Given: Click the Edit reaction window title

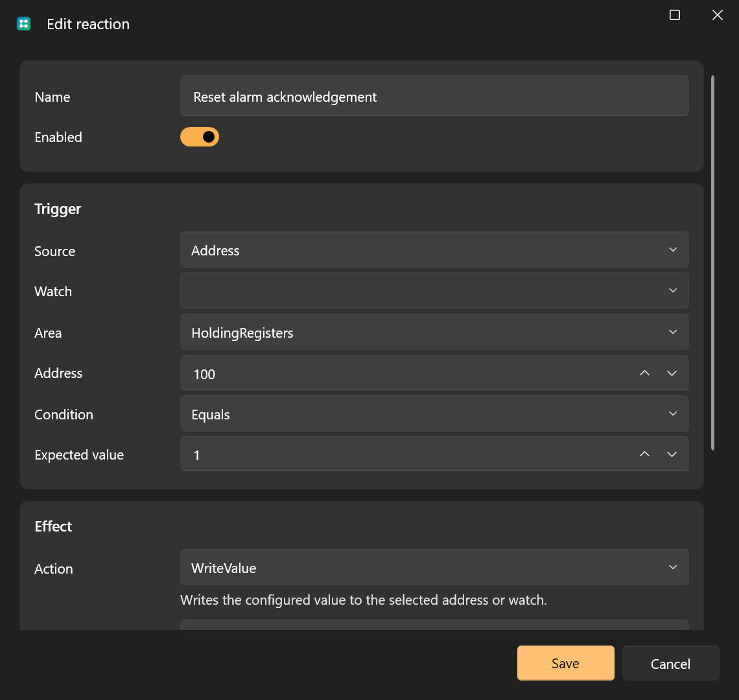Looking at the screenshot, I should coord(88,24).
